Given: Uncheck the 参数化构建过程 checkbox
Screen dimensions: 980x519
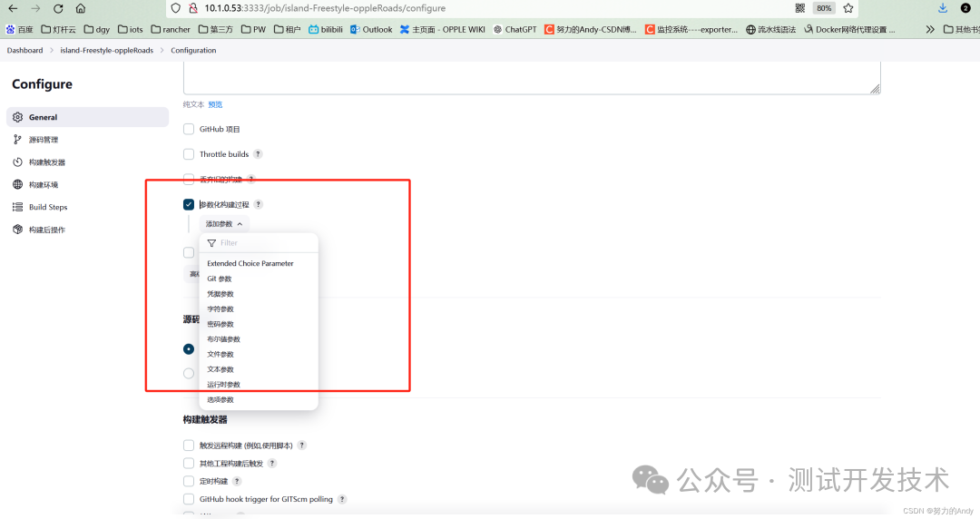Looking at the screenshot, I should coord(189,204).
